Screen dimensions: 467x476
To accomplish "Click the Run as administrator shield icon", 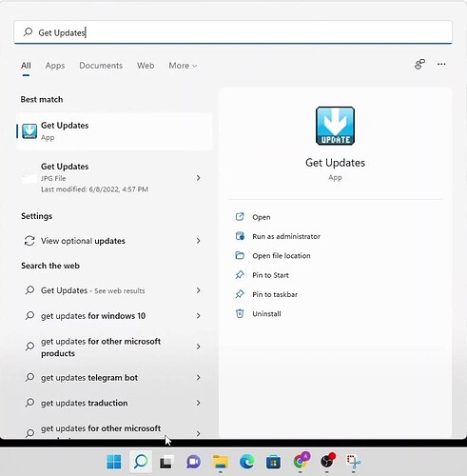I will (x=240, y=236).
